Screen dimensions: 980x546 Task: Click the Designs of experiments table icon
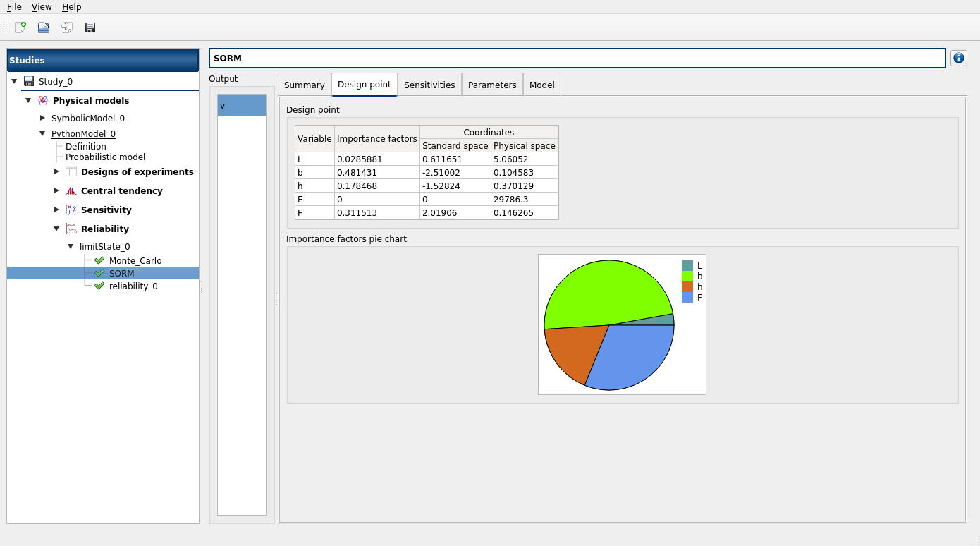(71, 171)
